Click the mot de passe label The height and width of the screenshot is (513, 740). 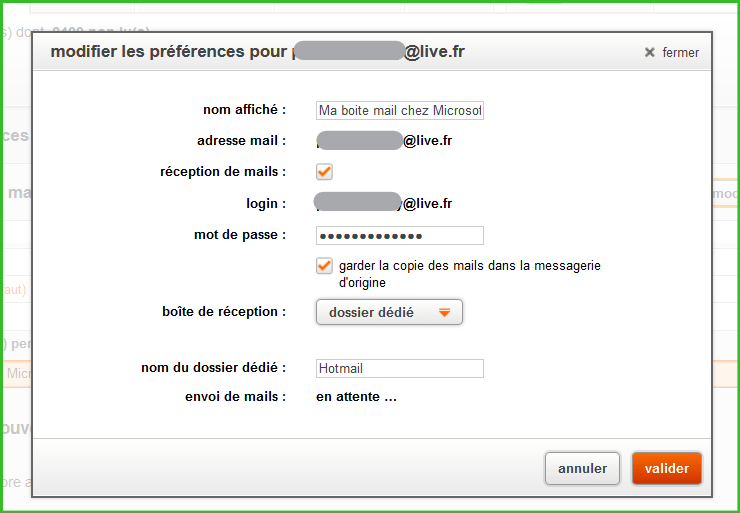[240, 235]
